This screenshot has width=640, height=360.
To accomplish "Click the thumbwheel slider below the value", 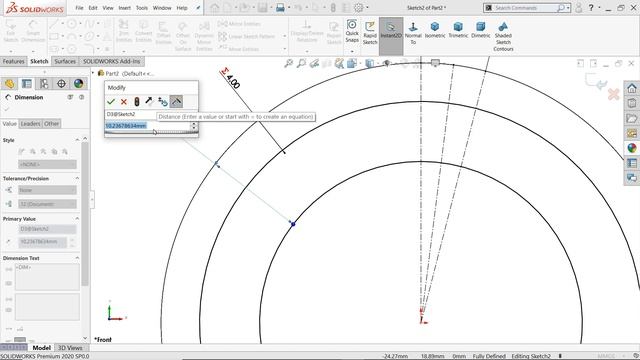I will [x=151, y=133].
